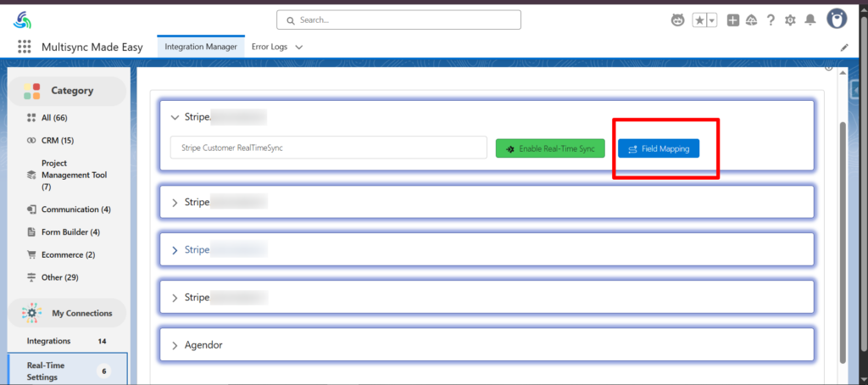The width and height of the screenshot is (868, 385).
Task: Expand the Error Logs tab dropdown chevron
Action: (x=299, y=47)
